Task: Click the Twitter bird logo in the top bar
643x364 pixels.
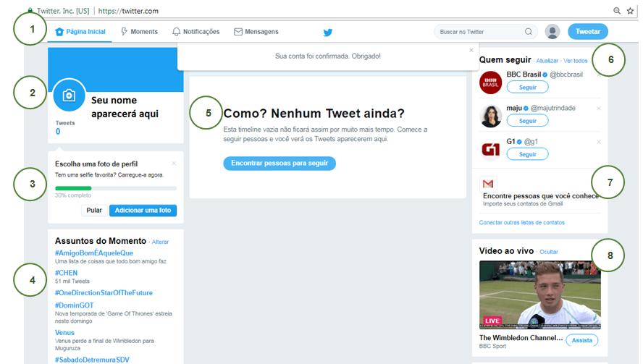Action: pyautogui.click(x=327, y=33)
